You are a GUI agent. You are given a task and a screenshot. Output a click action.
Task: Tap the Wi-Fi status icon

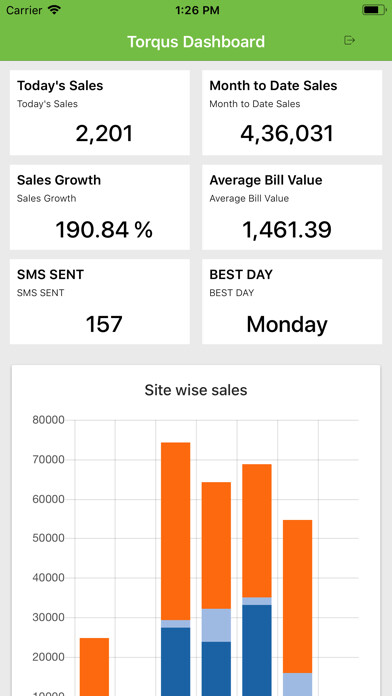click(x=55, y=10)
